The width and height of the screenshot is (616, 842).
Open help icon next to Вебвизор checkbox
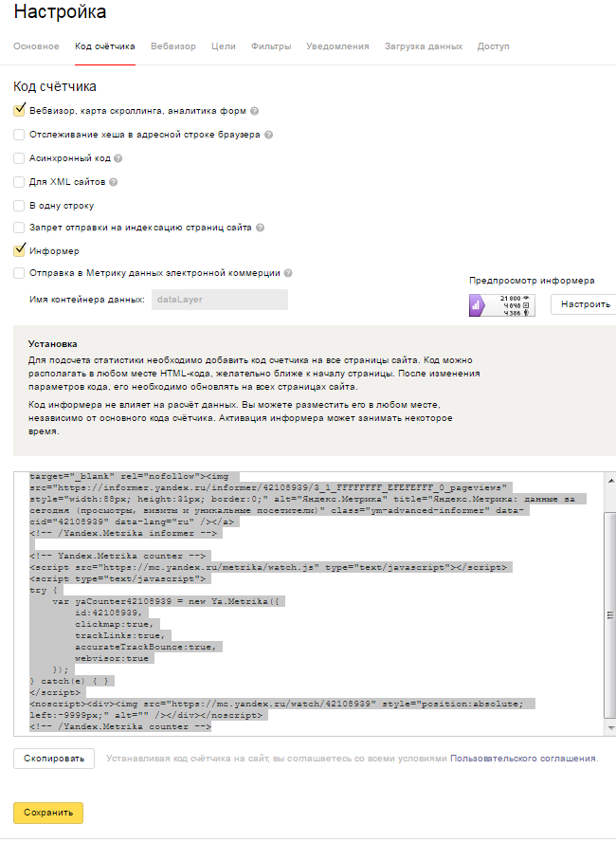click(x=254, y=111)
